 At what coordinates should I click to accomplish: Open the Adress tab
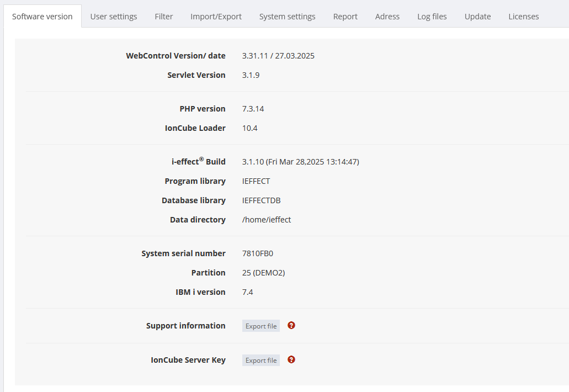pos(387,17)
